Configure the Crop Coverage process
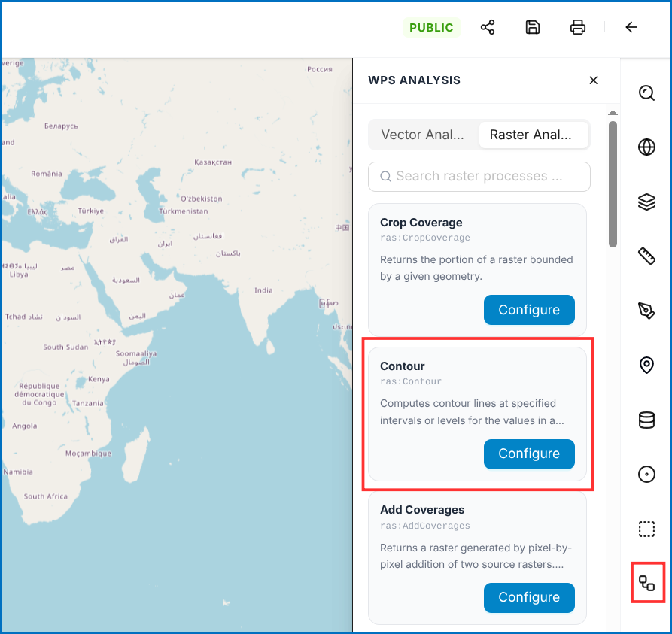This screenshot has width=672, height=634. (x=529, y=310)
